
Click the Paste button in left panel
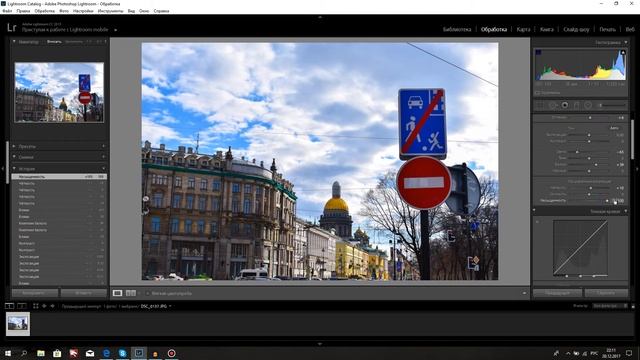(x=84, y=293)
